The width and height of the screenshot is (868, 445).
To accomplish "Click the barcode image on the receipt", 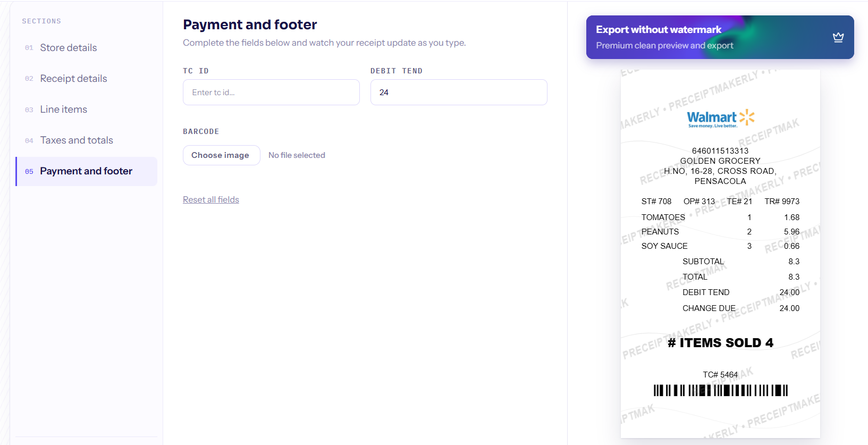I will pos(720,390).
